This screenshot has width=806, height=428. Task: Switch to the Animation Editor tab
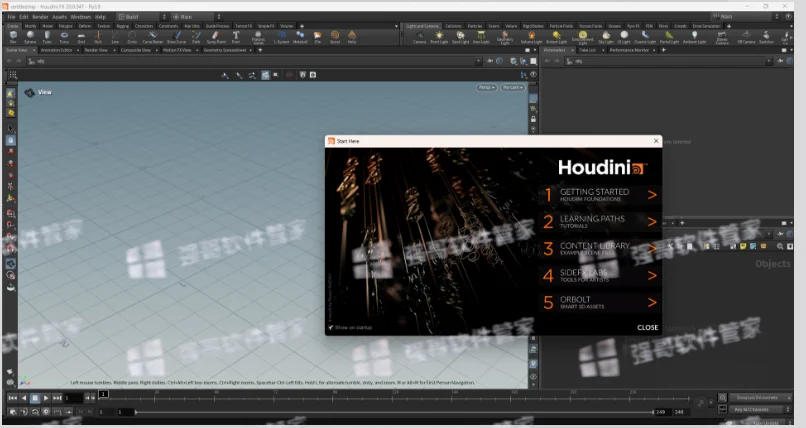click(56, 50)
